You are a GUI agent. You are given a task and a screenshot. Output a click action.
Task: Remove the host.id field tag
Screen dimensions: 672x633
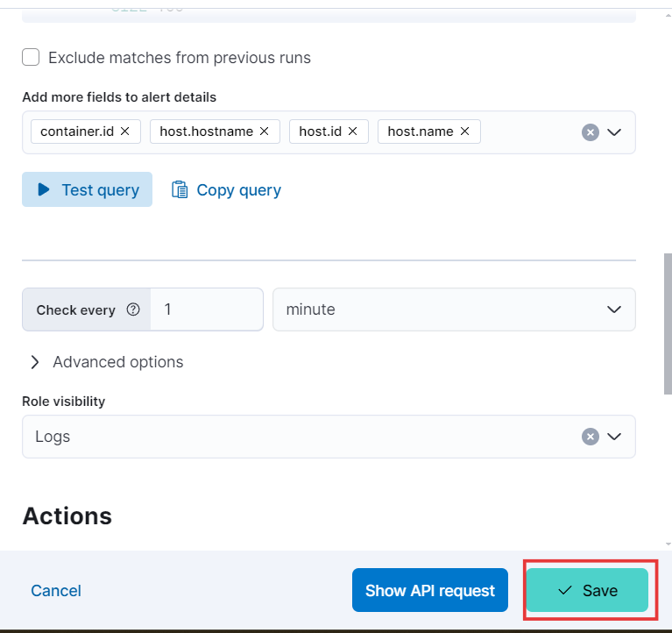pyautogui.click(x=353, y=132)
